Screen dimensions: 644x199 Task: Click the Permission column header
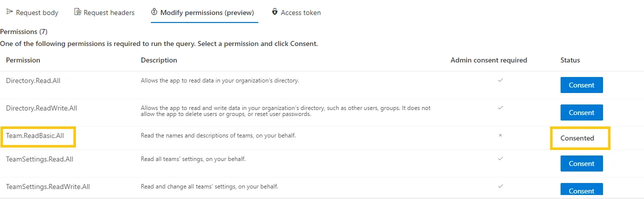(x=23, y=60)
